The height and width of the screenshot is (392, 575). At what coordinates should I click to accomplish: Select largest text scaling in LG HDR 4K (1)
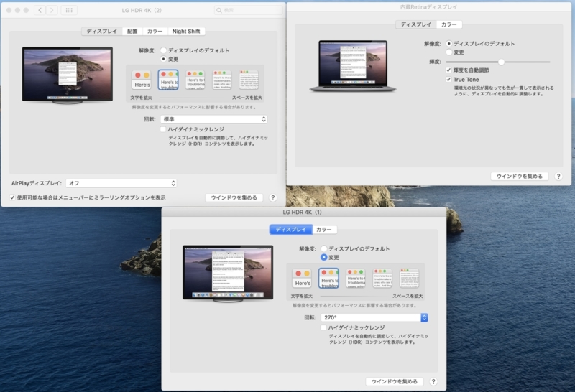coord(302,278)
